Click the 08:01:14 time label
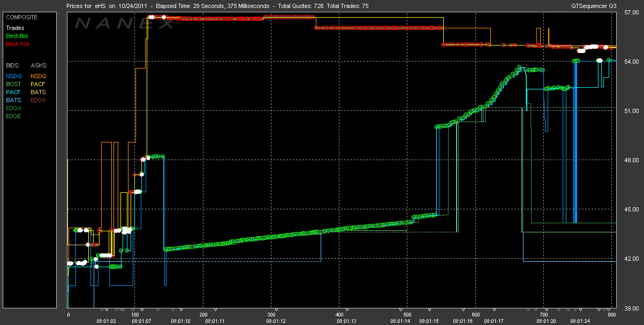The image size is (644, 325). point(400,321)
